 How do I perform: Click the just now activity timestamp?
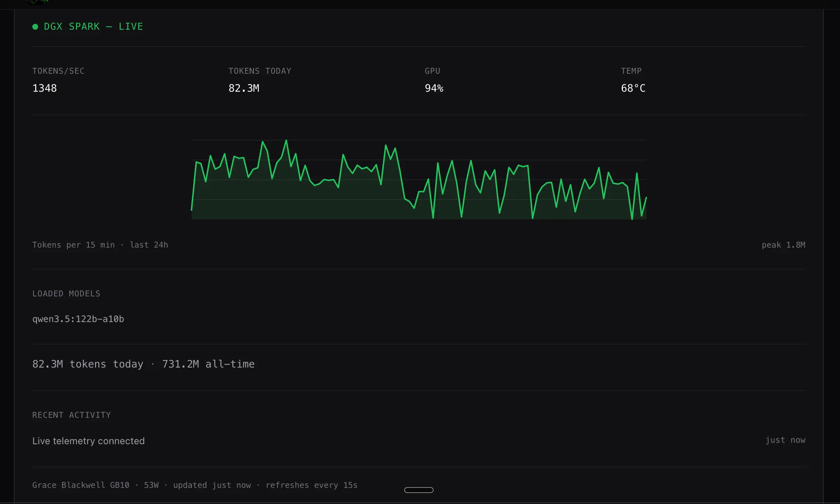(785, 440)
